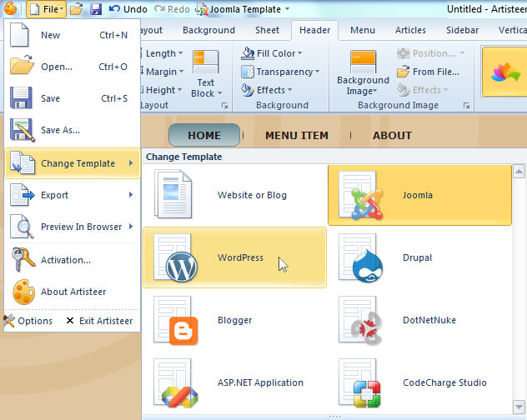527x420 pixels.
Task: Click the floppy disk save quick-access icon
Action: [x=96, y=9]
